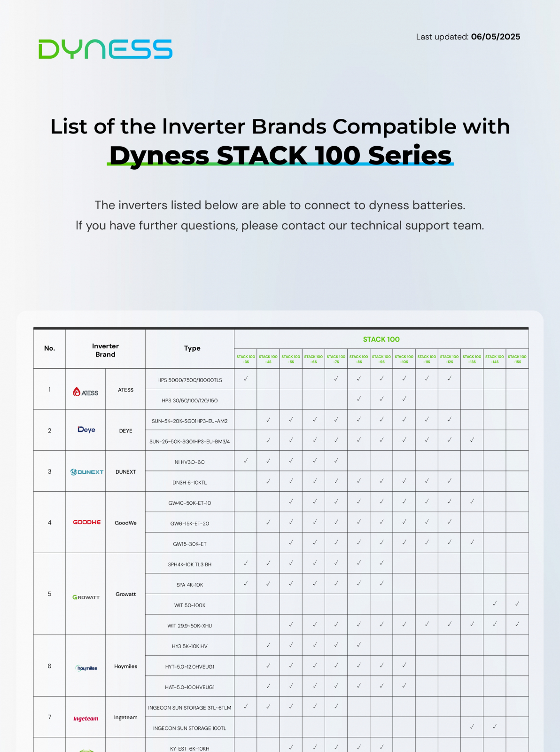Click the green STACK 100 group header

coord(381,339)
